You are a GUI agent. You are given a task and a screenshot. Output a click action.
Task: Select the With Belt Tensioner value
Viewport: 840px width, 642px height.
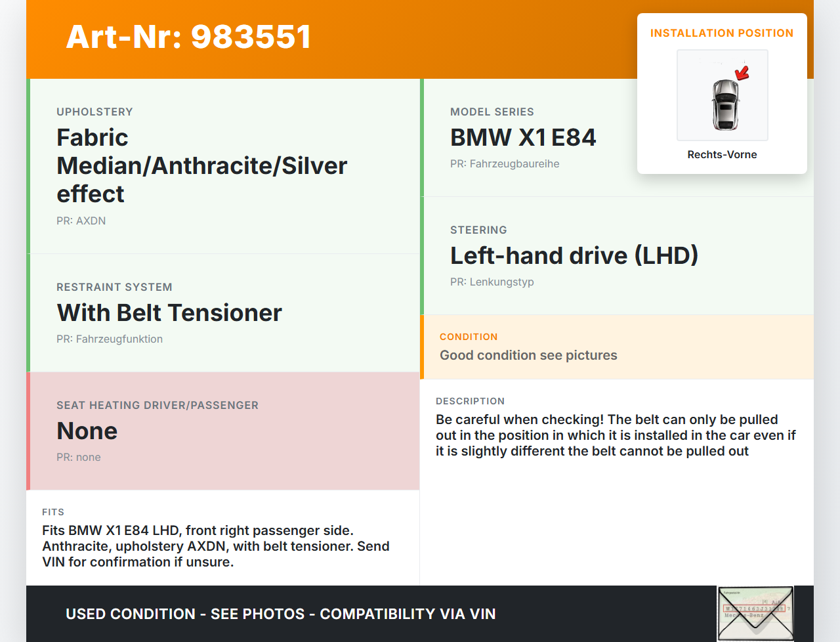coord(169,312)
